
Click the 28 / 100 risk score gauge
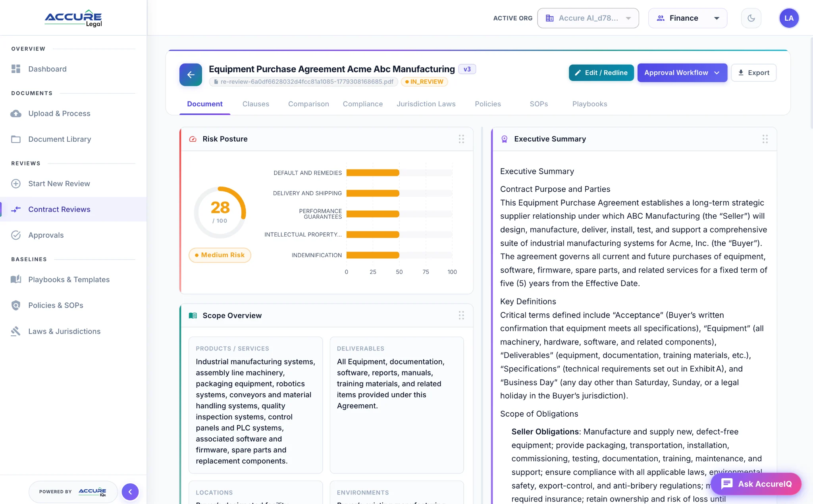[220, 212]
